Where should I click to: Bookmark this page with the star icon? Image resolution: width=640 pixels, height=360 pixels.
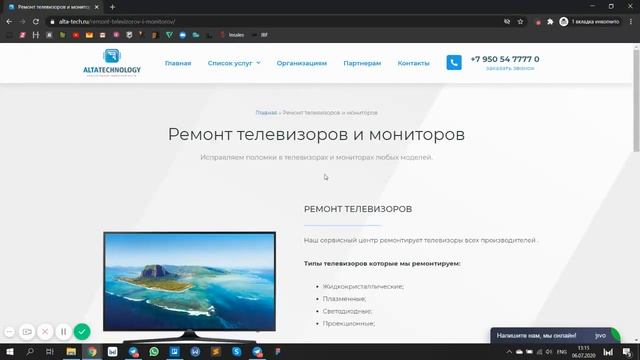pyautogui.click(x=520, y=22)
